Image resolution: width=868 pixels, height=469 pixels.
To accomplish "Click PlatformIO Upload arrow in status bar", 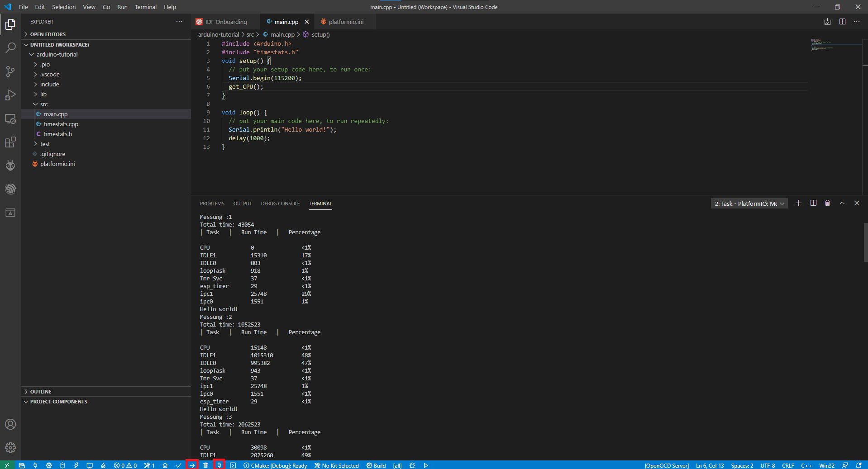I will 192,465.
